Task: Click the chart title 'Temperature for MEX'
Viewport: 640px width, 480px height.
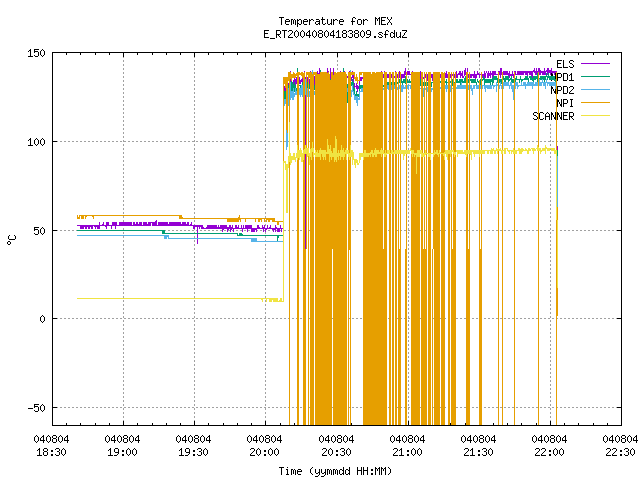Action: pos(335,21)
